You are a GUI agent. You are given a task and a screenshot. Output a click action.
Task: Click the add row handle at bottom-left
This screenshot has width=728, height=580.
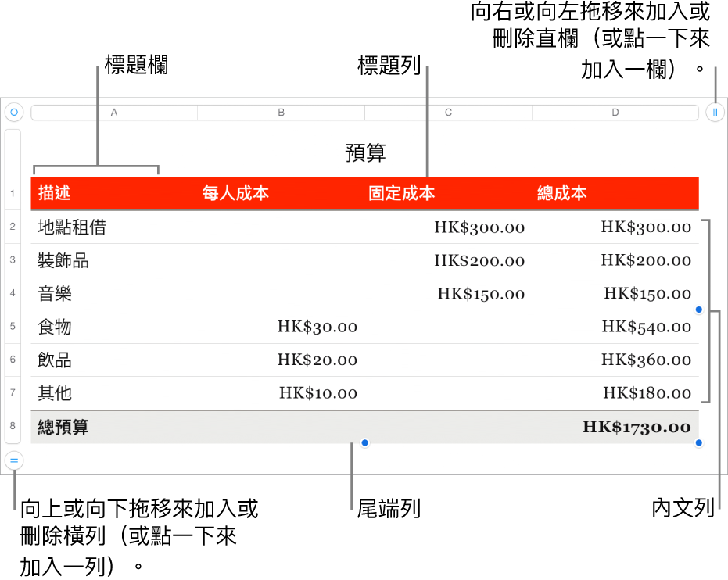(14, 460)
